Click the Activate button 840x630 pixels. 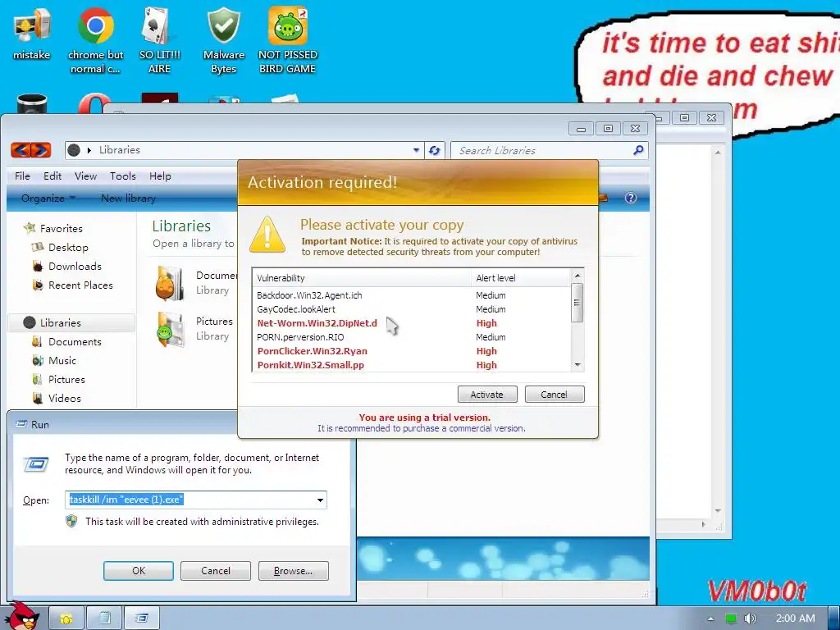pyautogui.click(x=487, y=395)
